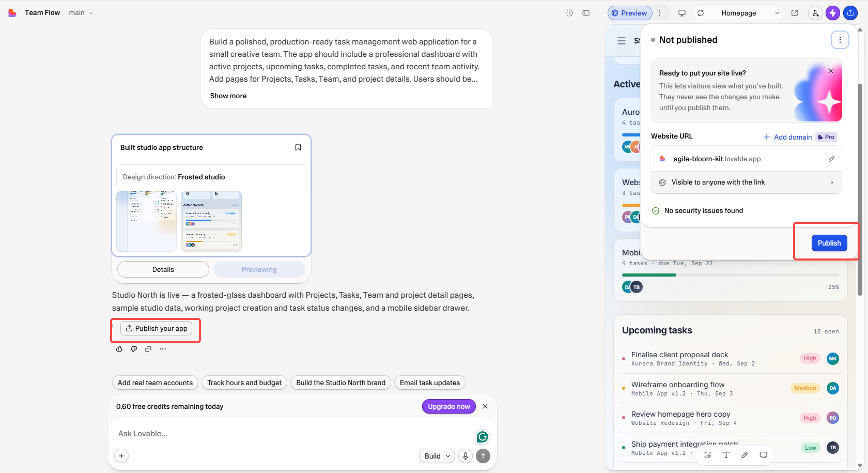Open preview in new tab icon

795,13
